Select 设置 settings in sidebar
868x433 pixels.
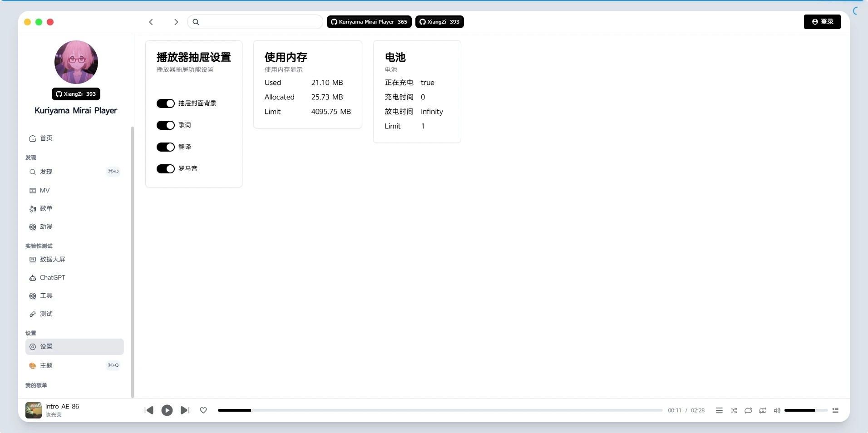tap(74, 347)
